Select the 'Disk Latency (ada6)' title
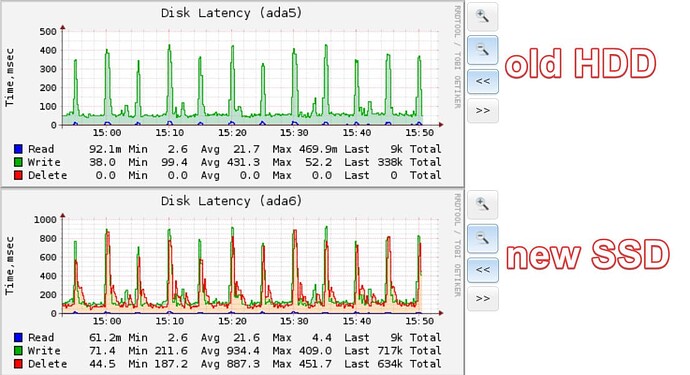The image size is (690, 375). (231, 202)
